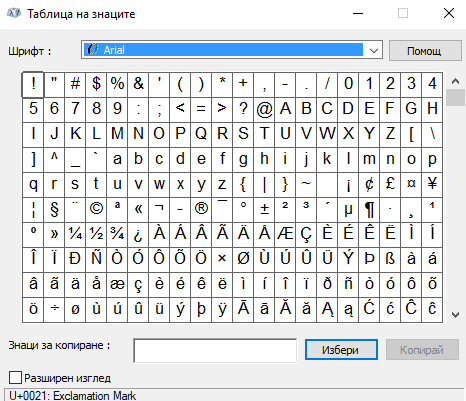Select the lowercase ÿ character
466x401 pixels.
[x=222, y=310]
